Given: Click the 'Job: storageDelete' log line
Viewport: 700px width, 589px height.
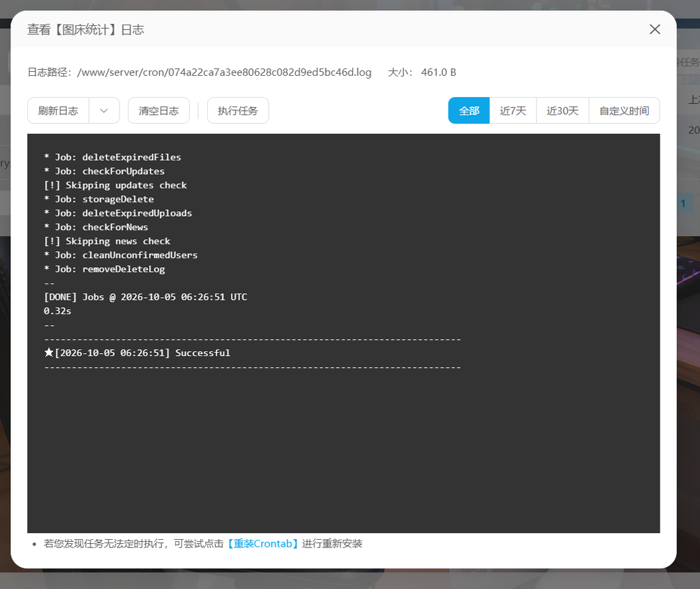Looking at the screenshot, I should pyautogui.click(x=98, y=199).
